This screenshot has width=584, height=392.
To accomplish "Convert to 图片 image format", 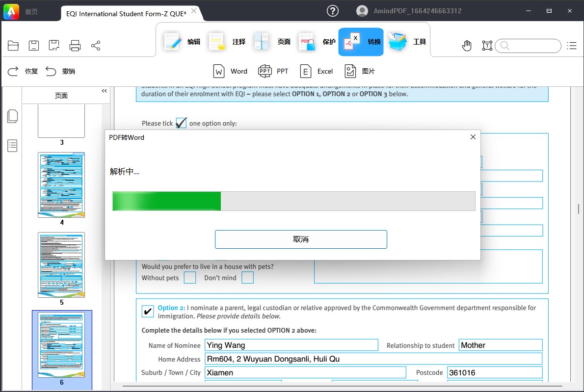I will point(359,71).
